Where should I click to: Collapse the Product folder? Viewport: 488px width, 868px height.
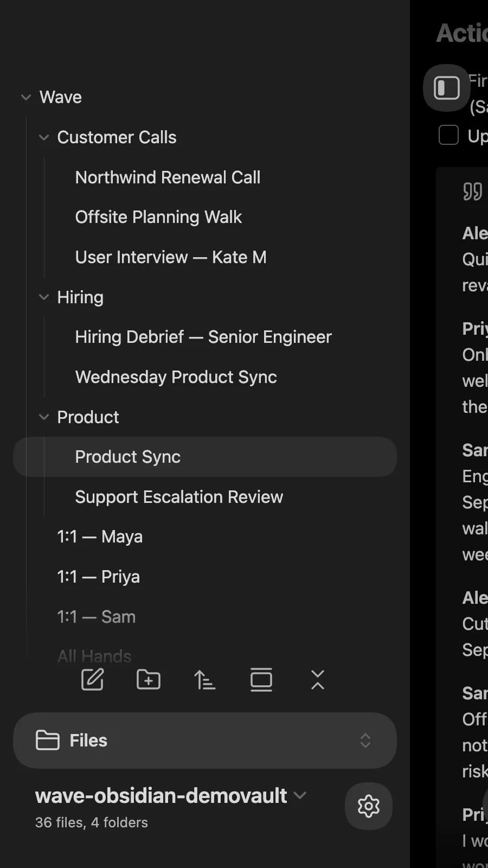(x=44, y=417)
